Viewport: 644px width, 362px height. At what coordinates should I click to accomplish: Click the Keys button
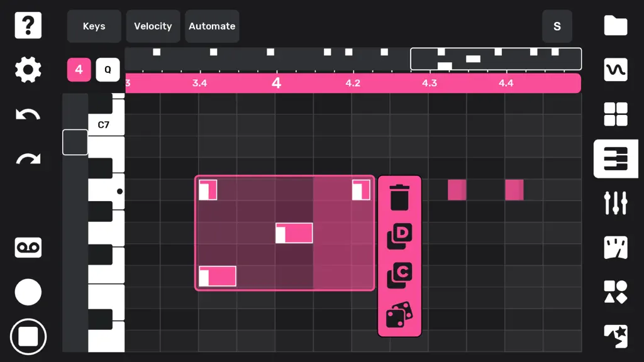click(x=94, y=26)
